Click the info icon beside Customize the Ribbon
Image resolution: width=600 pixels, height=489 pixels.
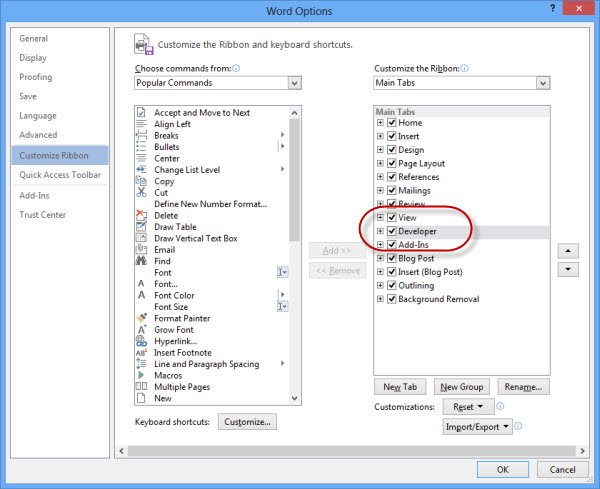tap(465, 68)
